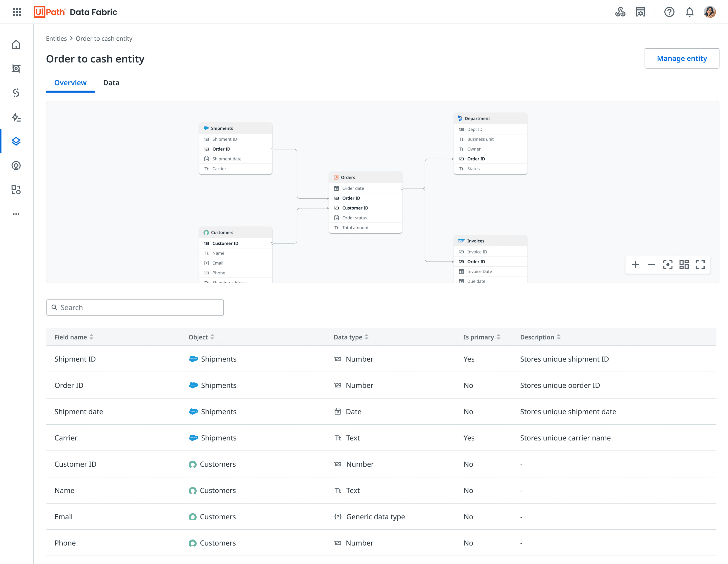Navigate to Entities breadcrumb link

click(56, 38)
